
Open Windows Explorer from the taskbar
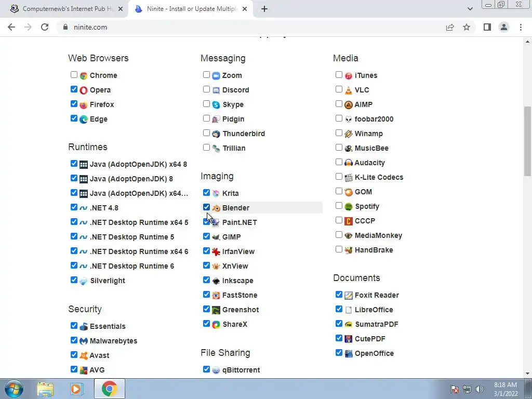click(x=45, y=389)
